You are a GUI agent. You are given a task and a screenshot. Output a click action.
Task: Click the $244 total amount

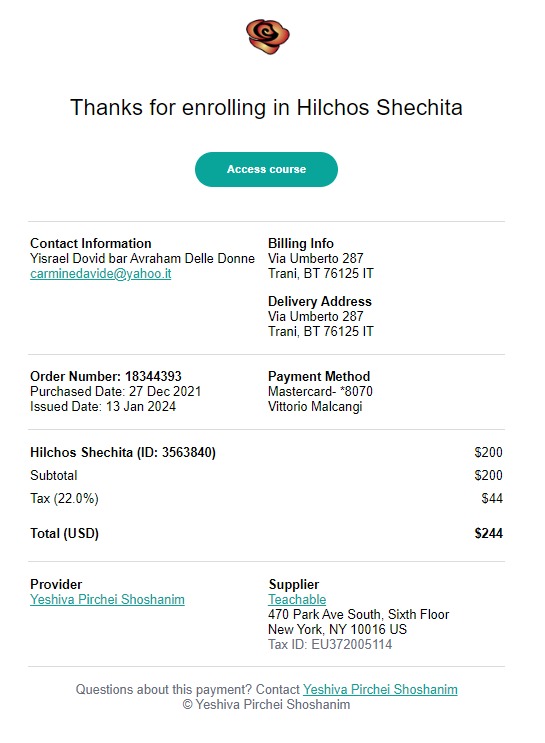coord(489,534)
